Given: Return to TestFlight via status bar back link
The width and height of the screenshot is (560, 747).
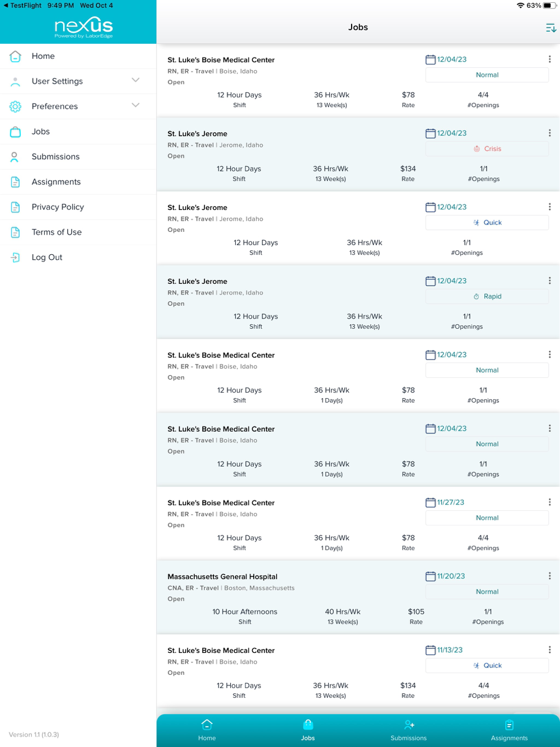Looking at the screenshot, I should click(x=22, y=6).
